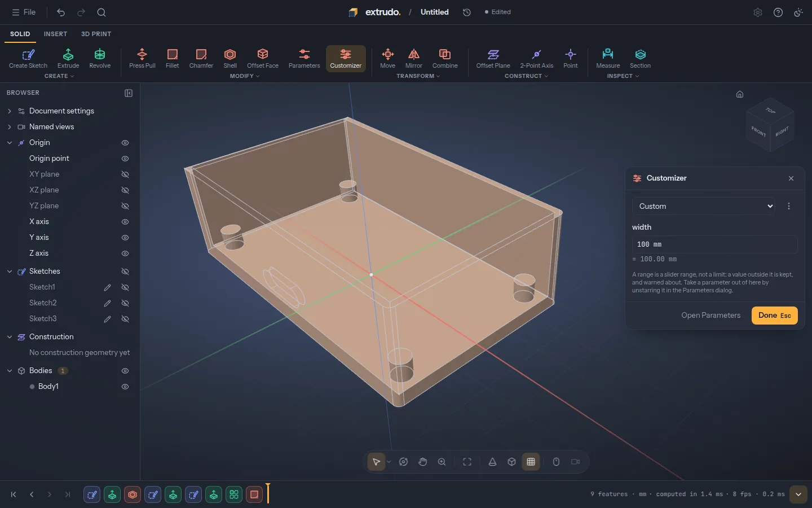
Task: Apply the Fillet tool
Action: click(173, 59)
